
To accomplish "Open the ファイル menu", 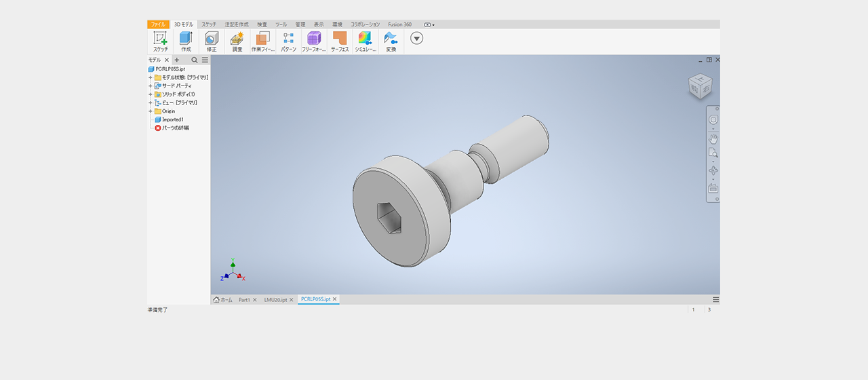I will coord(158,24).
